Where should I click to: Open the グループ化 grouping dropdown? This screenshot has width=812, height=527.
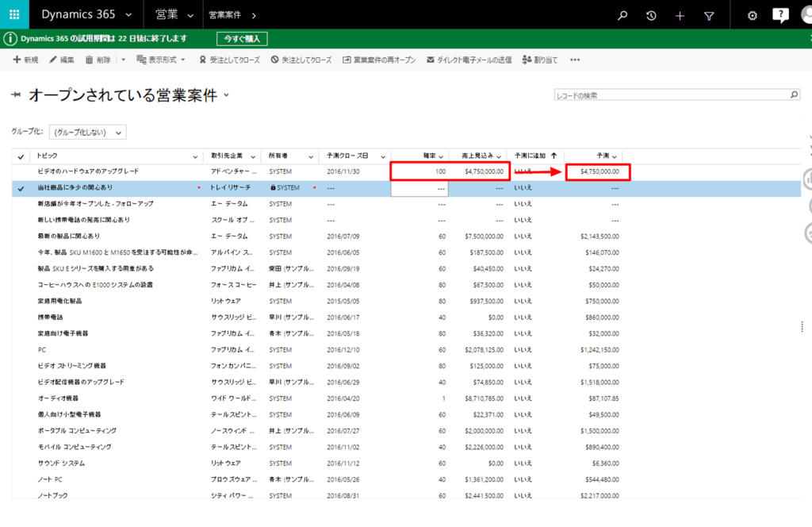click(87, 132)
